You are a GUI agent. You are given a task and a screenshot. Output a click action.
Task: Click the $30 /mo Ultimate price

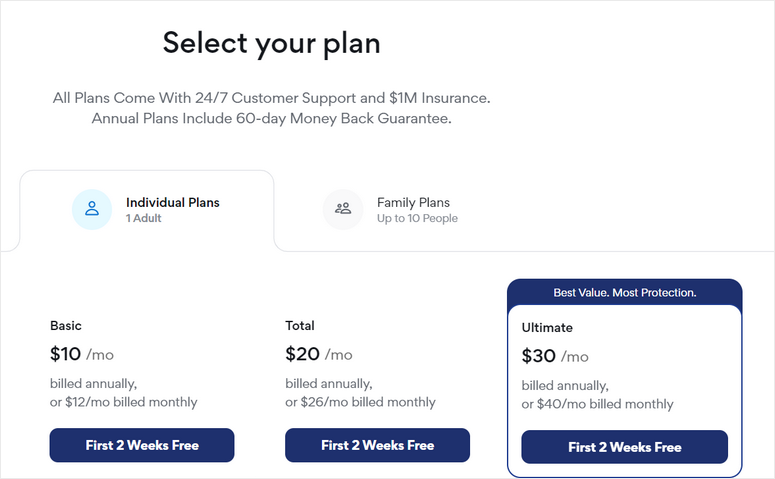pos(555,356)
